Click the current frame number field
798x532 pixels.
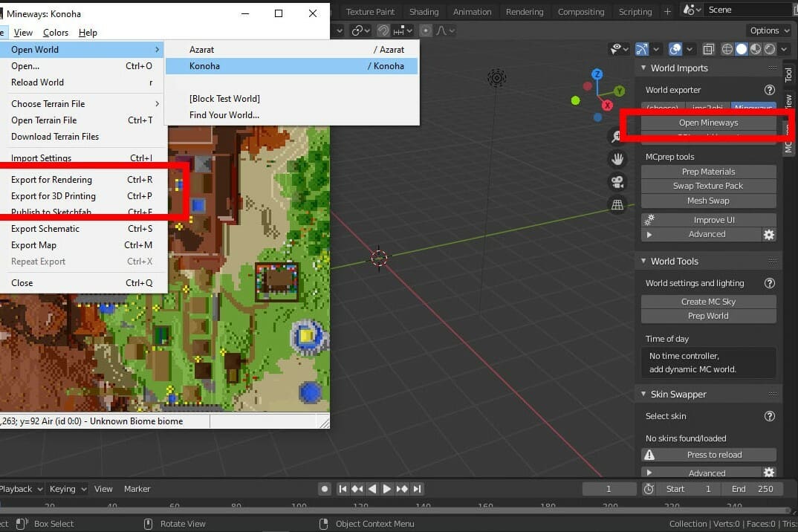[x=609, y=489]
